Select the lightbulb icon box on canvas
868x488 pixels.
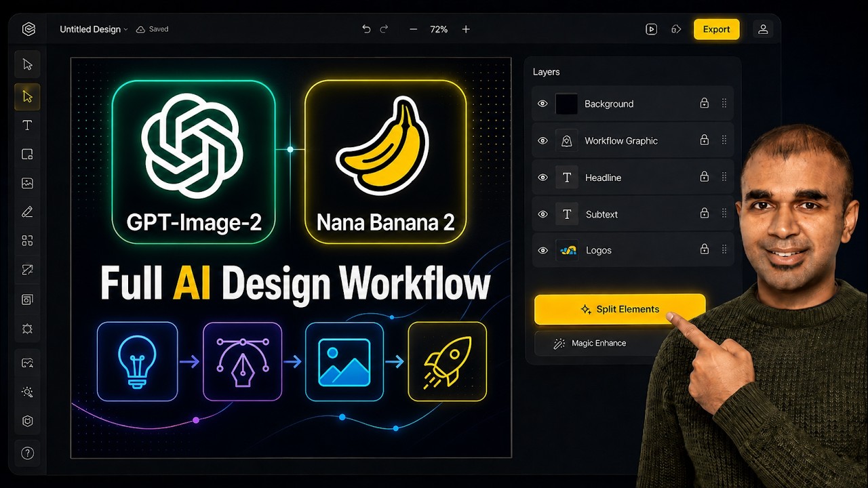pyautogui.click(x=138, y=361)
